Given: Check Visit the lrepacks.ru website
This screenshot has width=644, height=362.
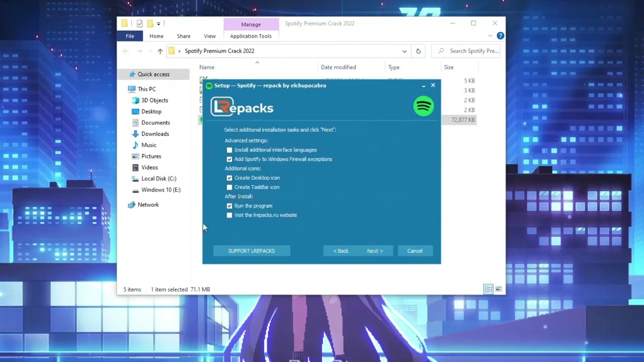Looking at the screenshot, I should (229, 215).
